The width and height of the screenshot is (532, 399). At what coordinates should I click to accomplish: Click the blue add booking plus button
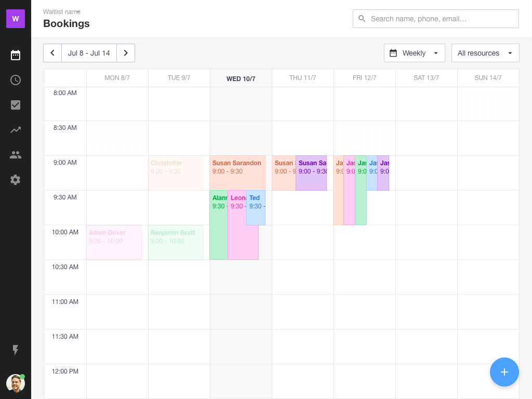point(504,372)
